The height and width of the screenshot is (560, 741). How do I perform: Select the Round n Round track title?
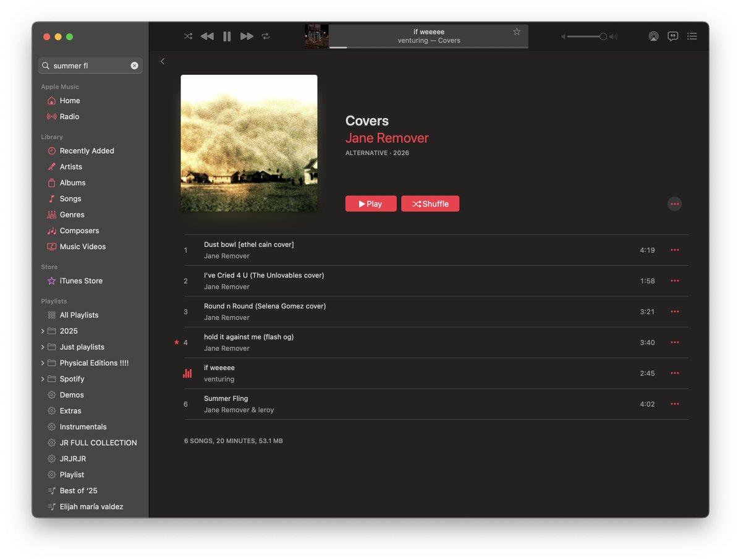265,306
